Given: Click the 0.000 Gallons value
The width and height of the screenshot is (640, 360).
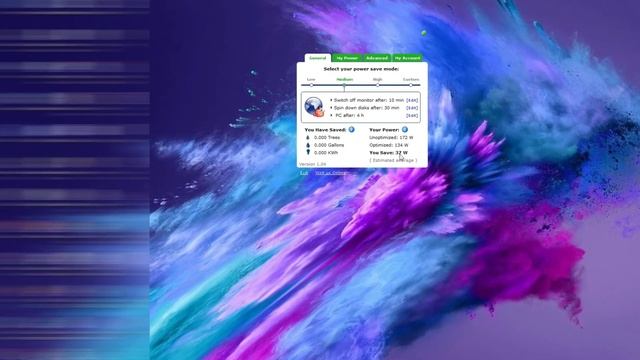Looking at the screenshot, I should coord(329,145).
